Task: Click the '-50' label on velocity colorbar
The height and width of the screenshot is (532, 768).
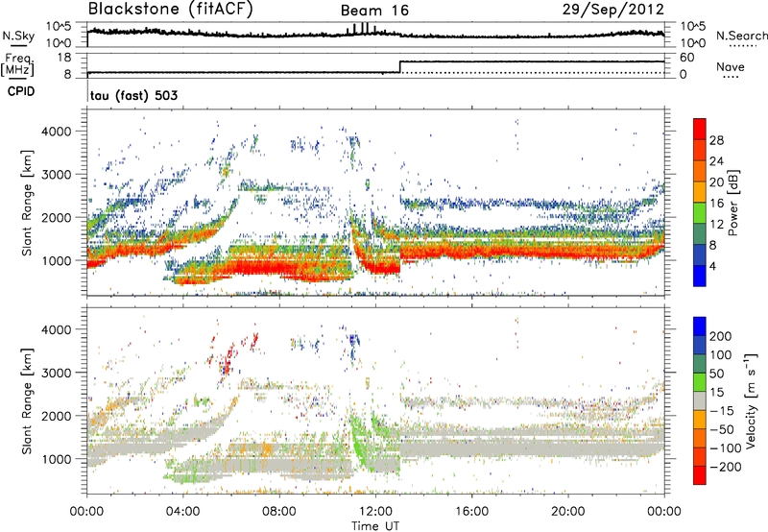Action: pos(721,429)
